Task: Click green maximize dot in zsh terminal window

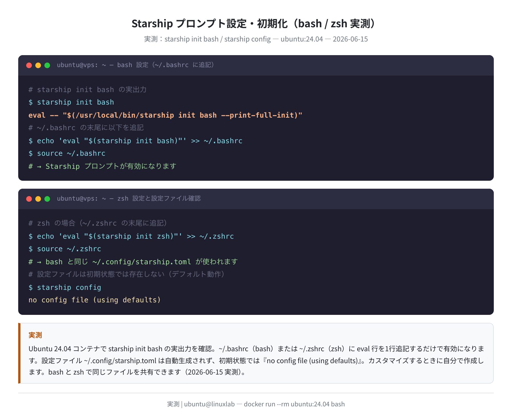Action: [x=47, y=199]
